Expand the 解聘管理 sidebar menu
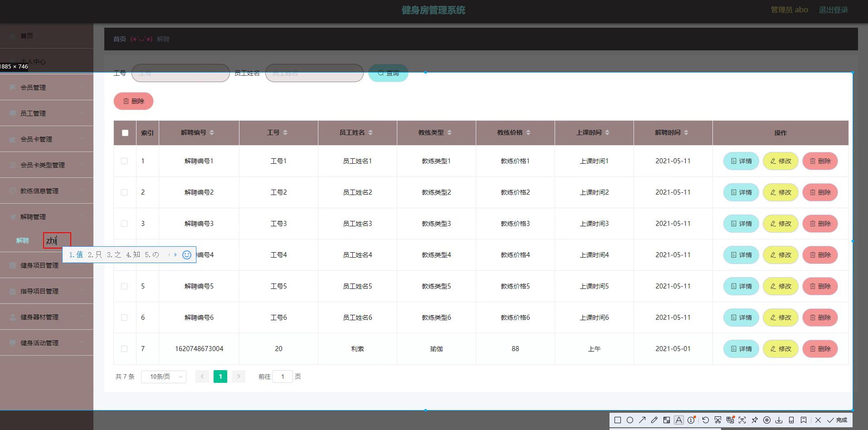 point(46,217)
